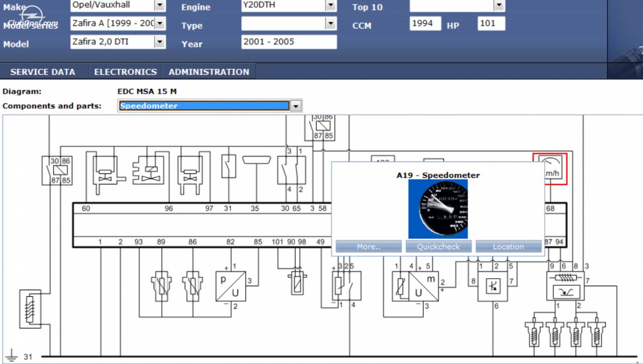This screenshot has width=643, height=364.
Task: Click the CCM field showing 1994
Action: tap(425, 23)
